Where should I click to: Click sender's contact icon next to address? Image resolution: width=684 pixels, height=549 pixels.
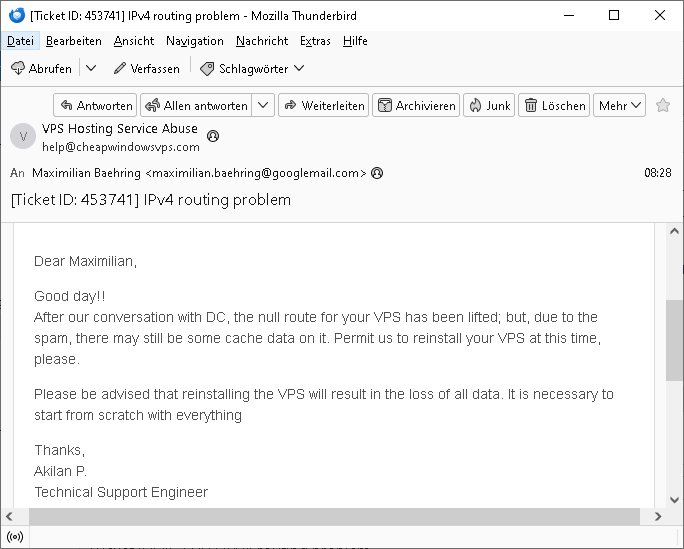213,136
